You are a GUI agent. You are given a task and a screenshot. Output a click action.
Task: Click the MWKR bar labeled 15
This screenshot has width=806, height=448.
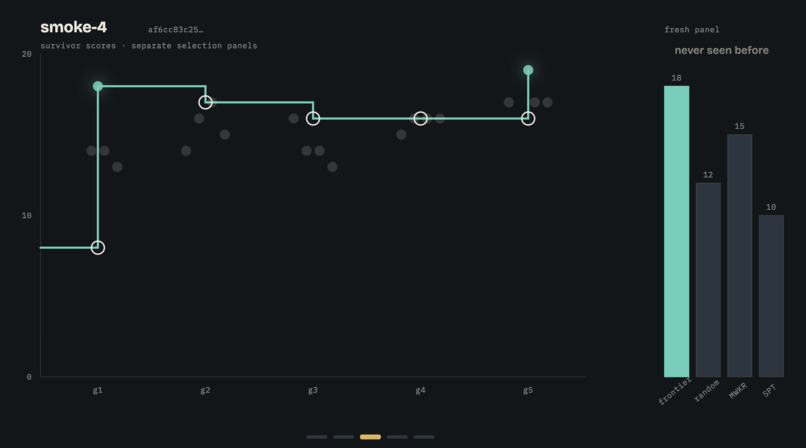click(740, 255)
